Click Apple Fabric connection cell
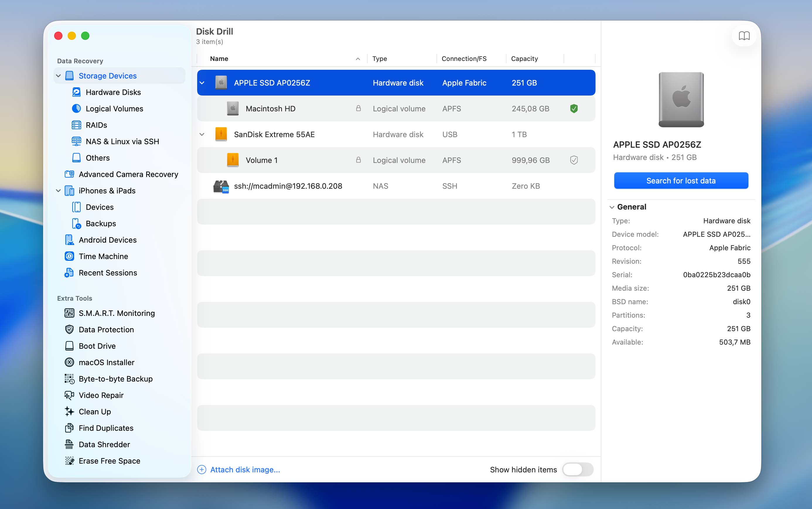Image resolution: width=812 pixels, height=509 pixels. click(464, 83)
